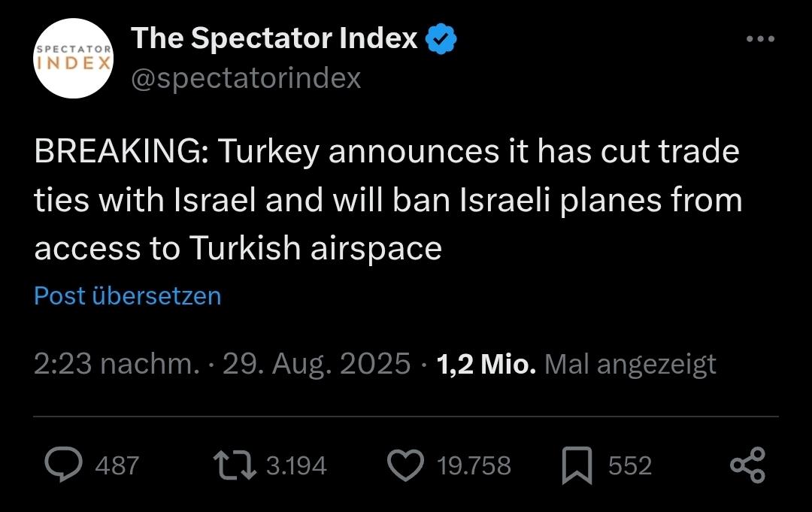
Task: Click the 19.758 likes count
Action: click(474, 466)
